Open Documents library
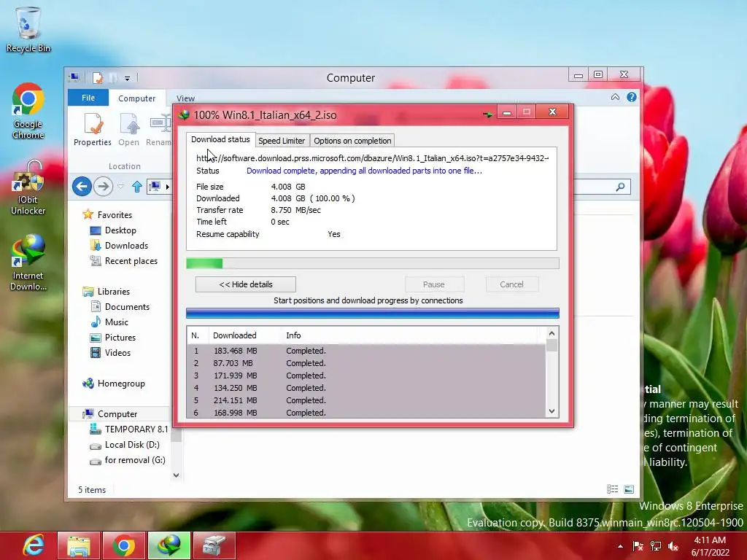 pos(127,307)
